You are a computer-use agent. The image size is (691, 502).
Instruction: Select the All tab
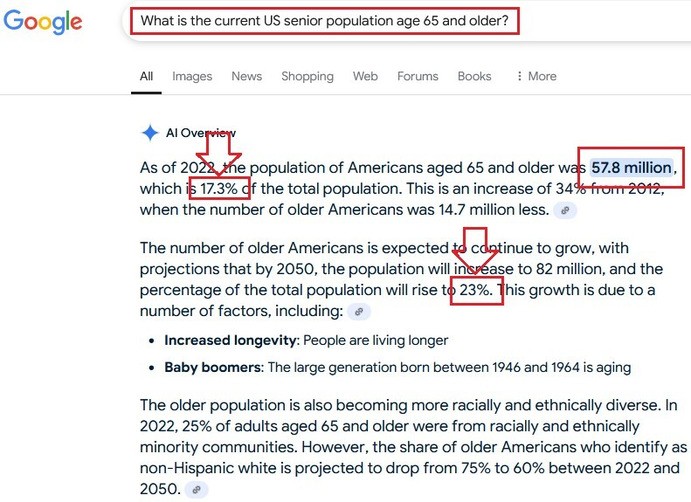pos(146,76)
